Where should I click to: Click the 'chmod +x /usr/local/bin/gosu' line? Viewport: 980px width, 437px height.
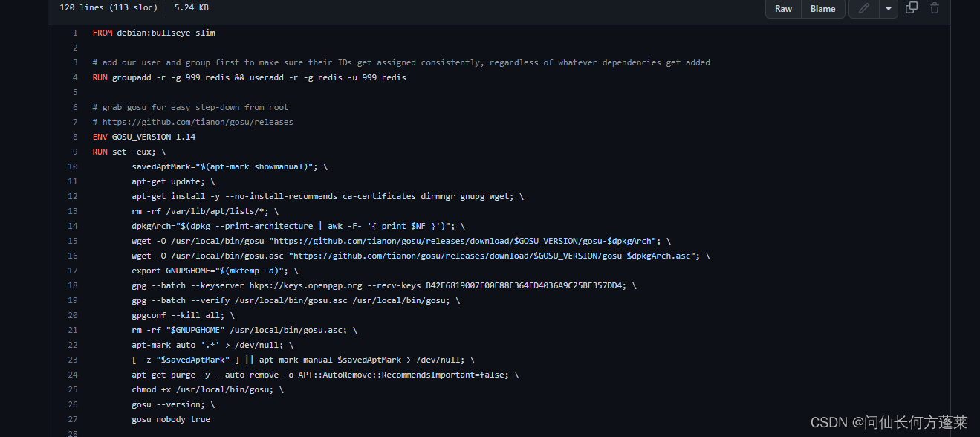pyautogui.click(x=207, y=389)
